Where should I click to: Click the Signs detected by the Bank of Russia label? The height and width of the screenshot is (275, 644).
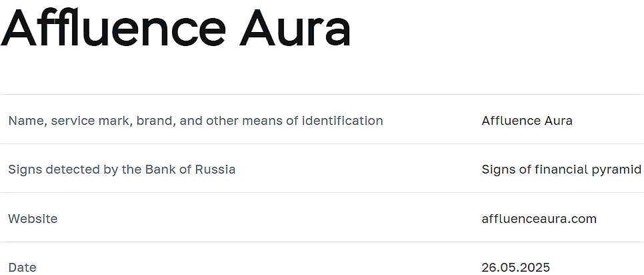(x=122, y=170)
